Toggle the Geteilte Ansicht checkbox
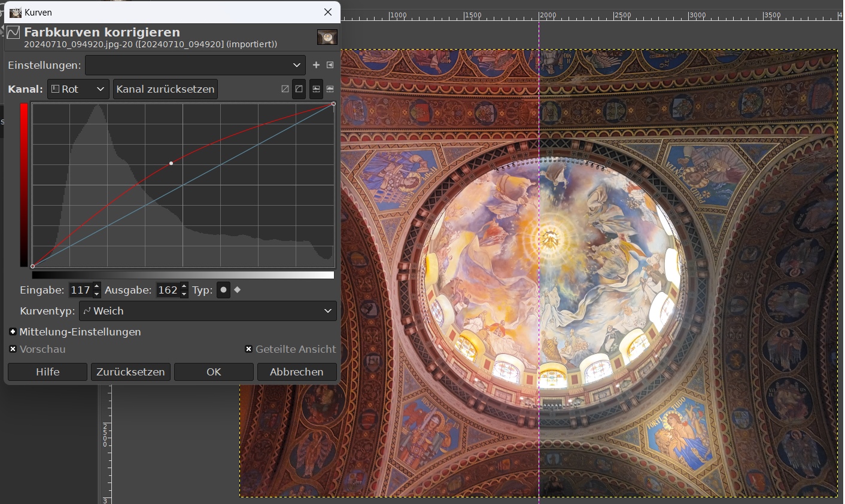Viewport: 845px width, 504px height. point(249,349)
